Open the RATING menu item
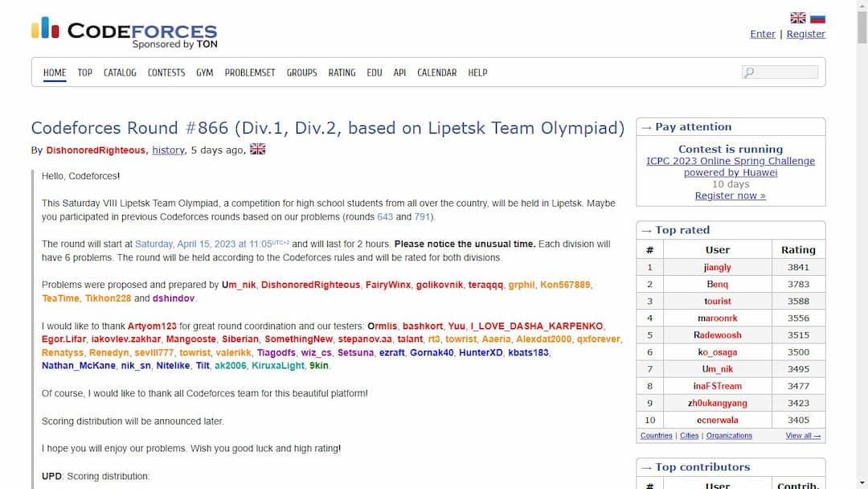This screenshot has height=489, width=868. tap(342, 72)
